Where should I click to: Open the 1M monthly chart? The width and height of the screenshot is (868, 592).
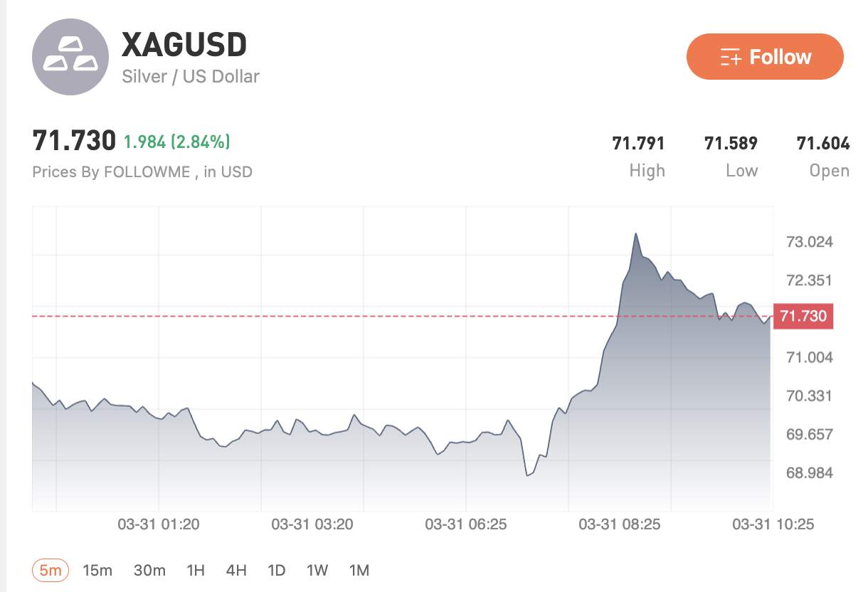pyautogui.click(x=359, y=570)
